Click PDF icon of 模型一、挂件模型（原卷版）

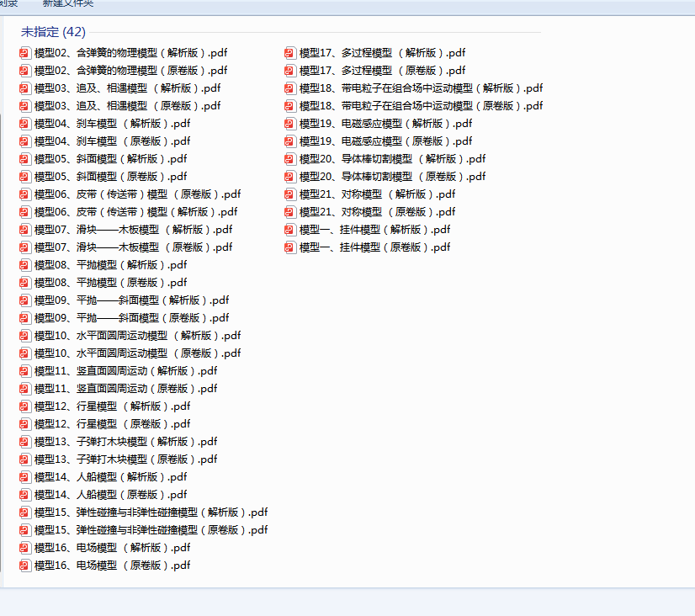(x=290, y=247)
